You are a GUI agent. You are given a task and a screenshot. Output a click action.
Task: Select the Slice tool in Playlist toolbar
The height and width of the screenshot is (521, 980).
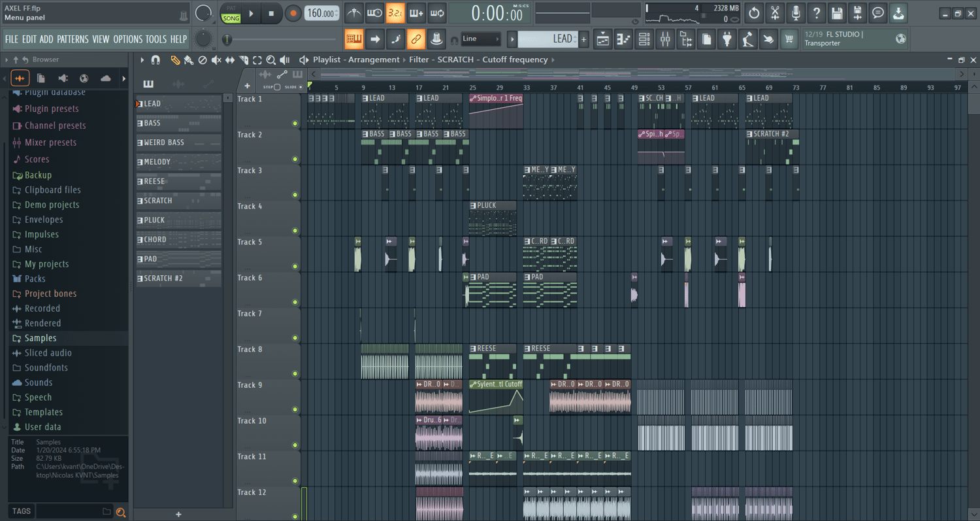pyautogui.click(x=244, y=60)
